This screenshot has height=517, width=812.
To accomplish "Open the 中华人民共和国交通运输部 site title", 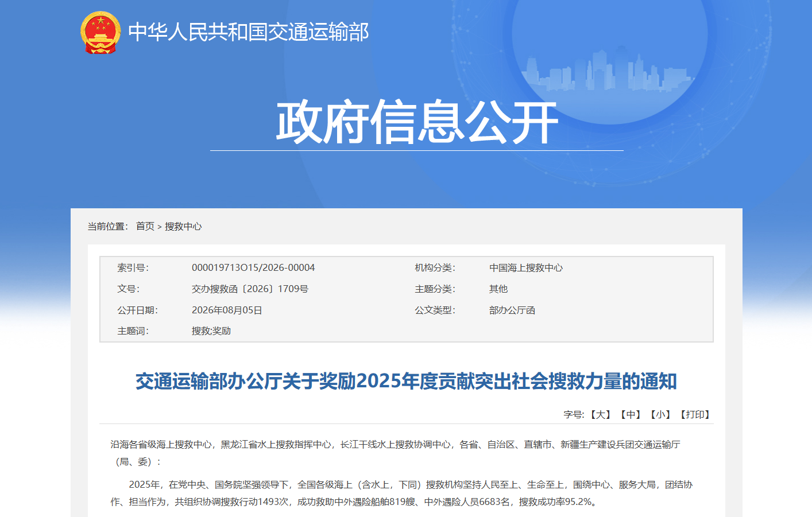I will 249,32.
